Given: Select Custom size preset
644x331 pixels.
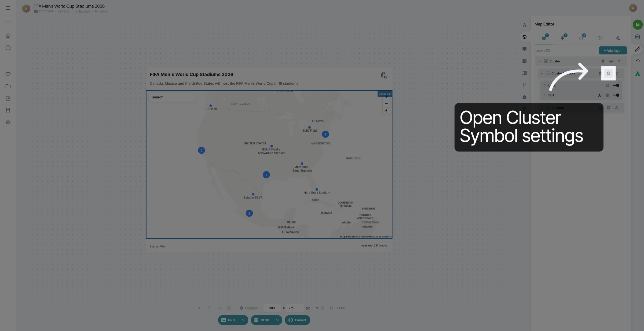Looking at the screenshot, I should 249,308.
